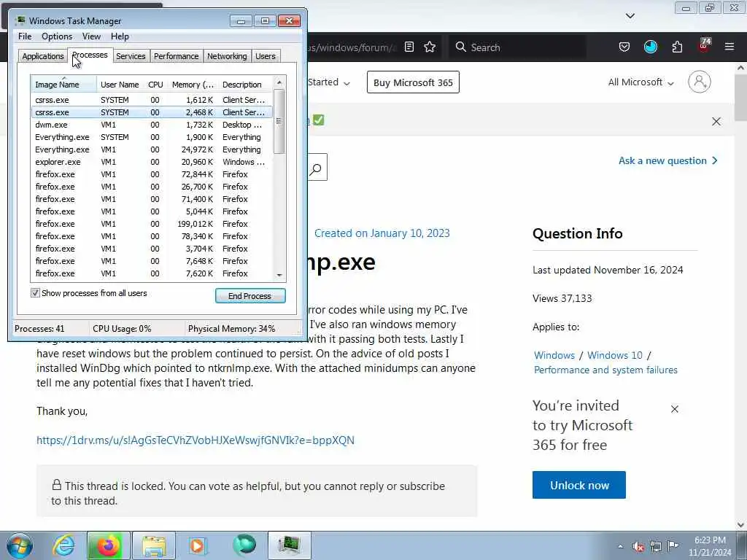Sort processes by User Name column

(120, 85)
